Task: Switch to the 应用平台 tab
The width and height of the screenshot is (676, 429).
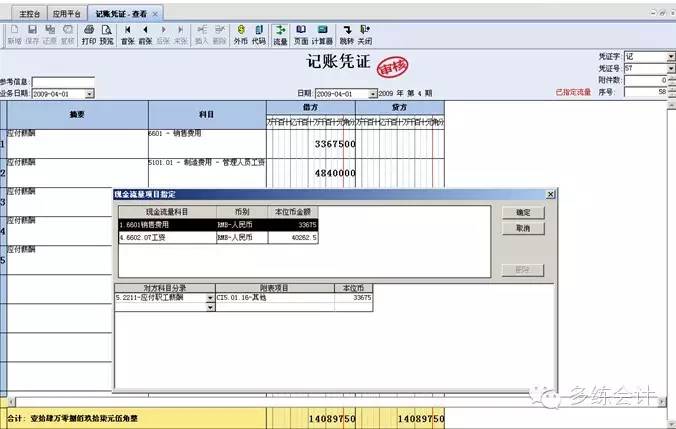Action: 67,14
